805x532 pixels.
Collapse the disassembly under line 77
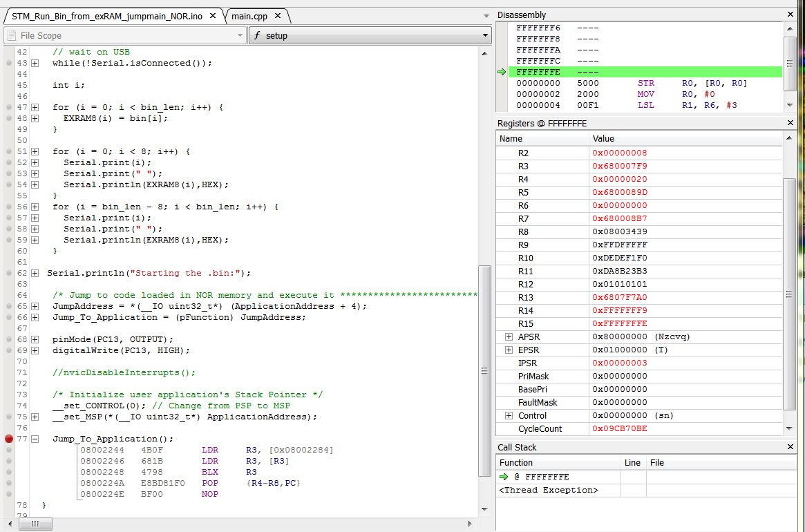pyautogui.click(x=35, y=439)
